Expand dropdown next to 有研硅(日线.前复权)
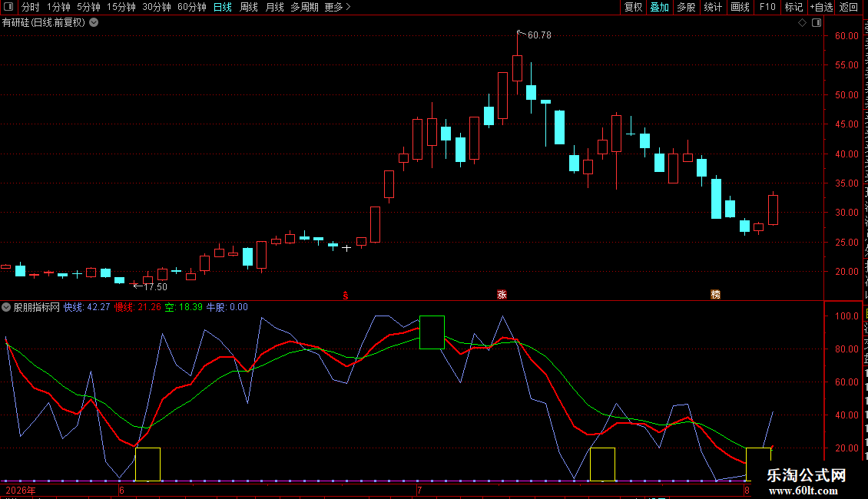The width and height of the screenshot is (868, 499). click(94, 23)
